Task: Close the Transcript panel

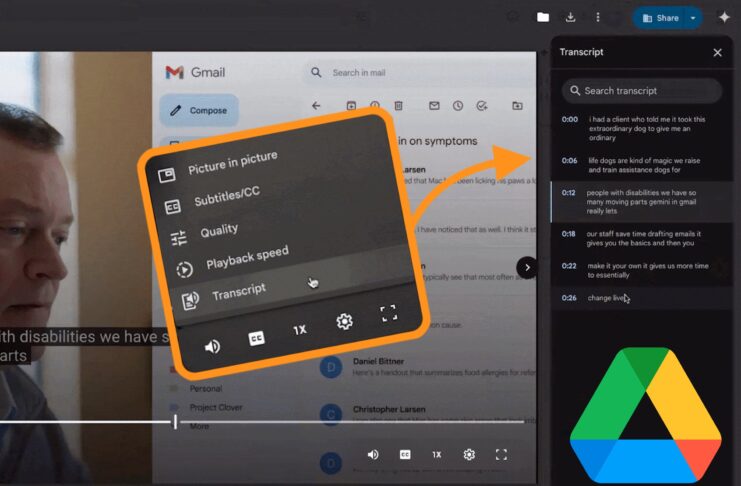Action: coord(717,52)
